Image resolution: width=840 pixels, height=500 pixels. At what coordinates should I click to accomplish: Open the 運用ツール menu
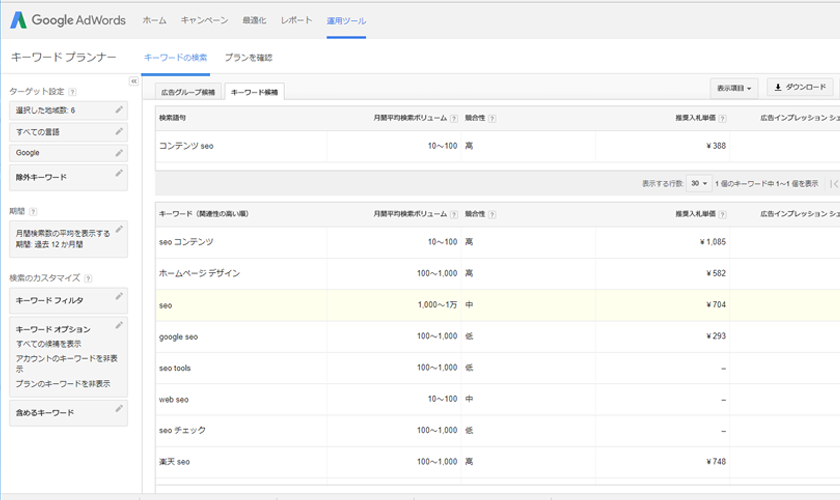[346, 20]
